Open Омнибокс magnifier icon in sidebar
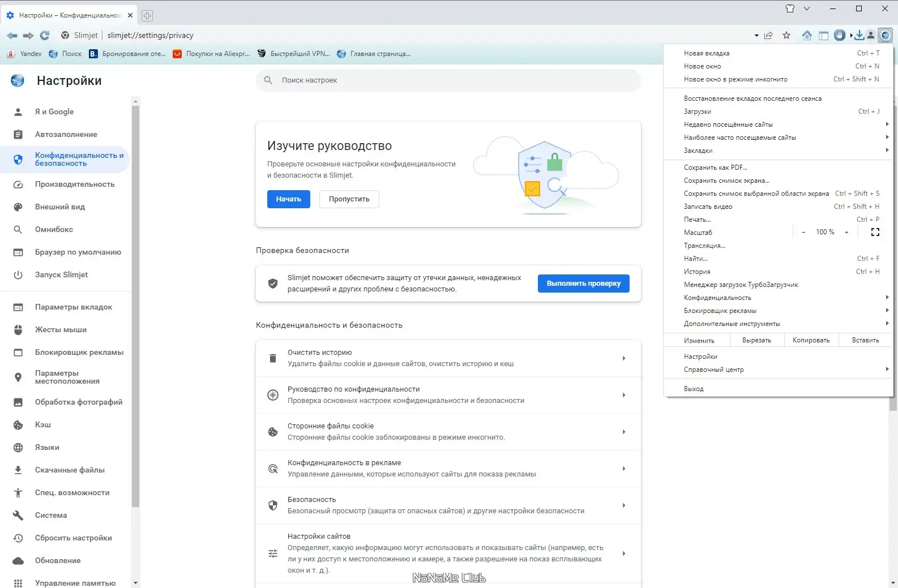 (18, 229)
